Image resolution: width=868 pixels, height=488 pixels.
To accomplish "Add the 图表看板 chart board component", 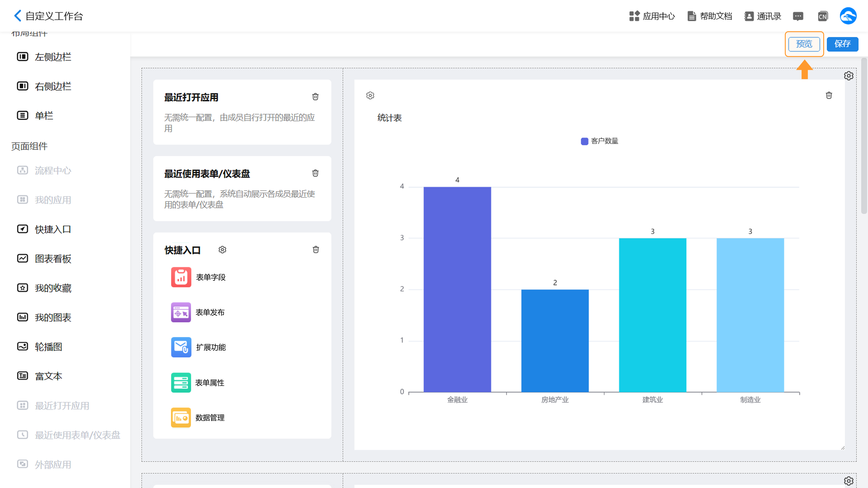I will [44, 258].
